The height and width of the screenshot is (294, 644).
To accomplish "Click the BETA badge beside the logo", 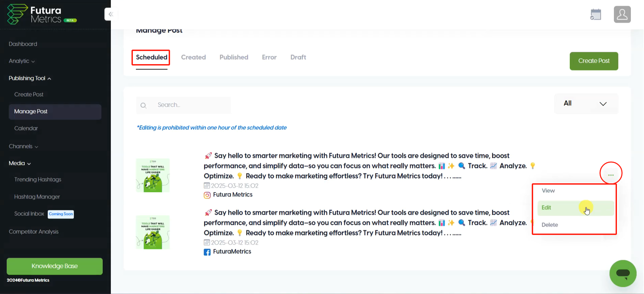I will 70,20.
